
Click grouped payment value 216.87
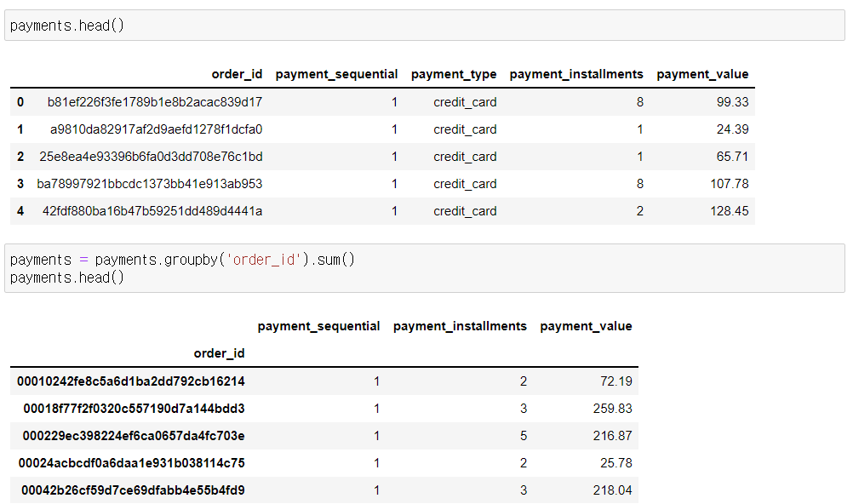613,435
